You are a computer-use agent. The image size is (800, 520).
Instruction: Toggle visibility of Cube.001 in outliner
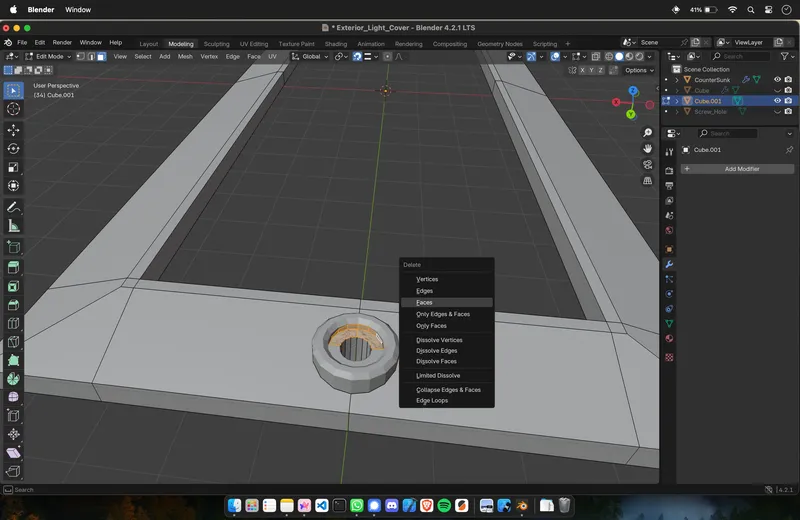pyautogui.click(x=777, y=101)
